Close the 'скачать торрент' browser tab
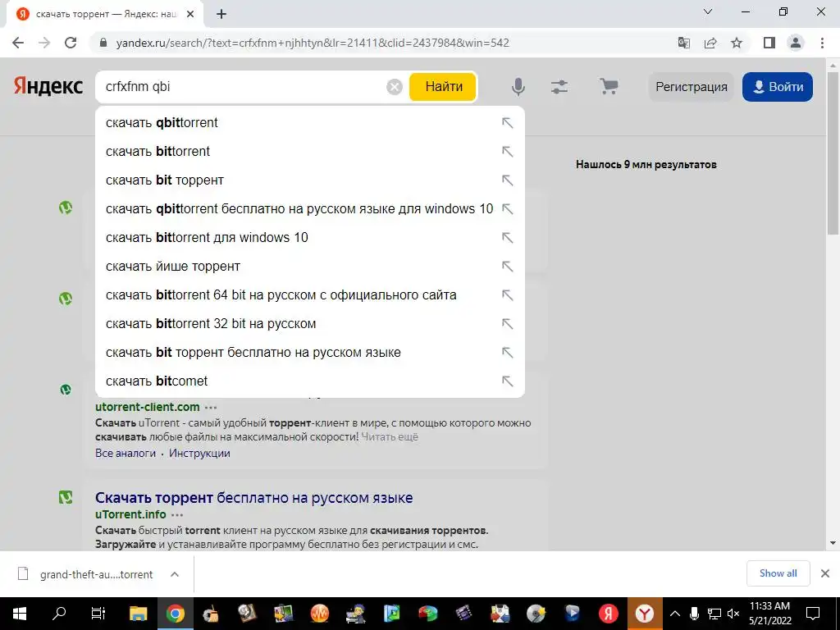 point(190,15)
